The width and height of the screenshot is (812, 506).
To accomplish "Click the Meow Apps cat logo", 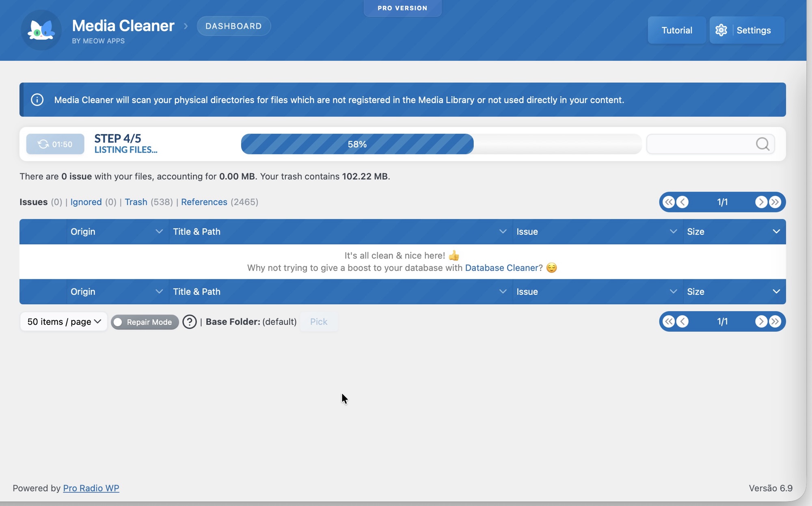I will pos(41,30).
